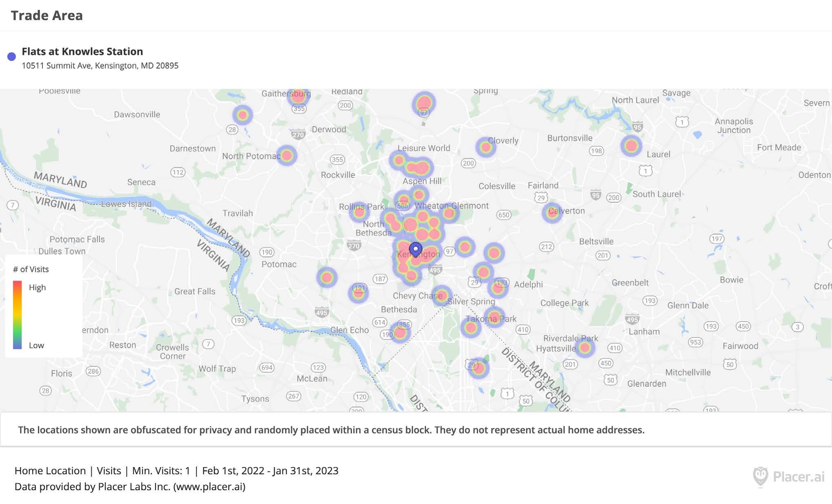Select the Annapolis Junction label
Screen dimensions: 832x504
[734, 126]
